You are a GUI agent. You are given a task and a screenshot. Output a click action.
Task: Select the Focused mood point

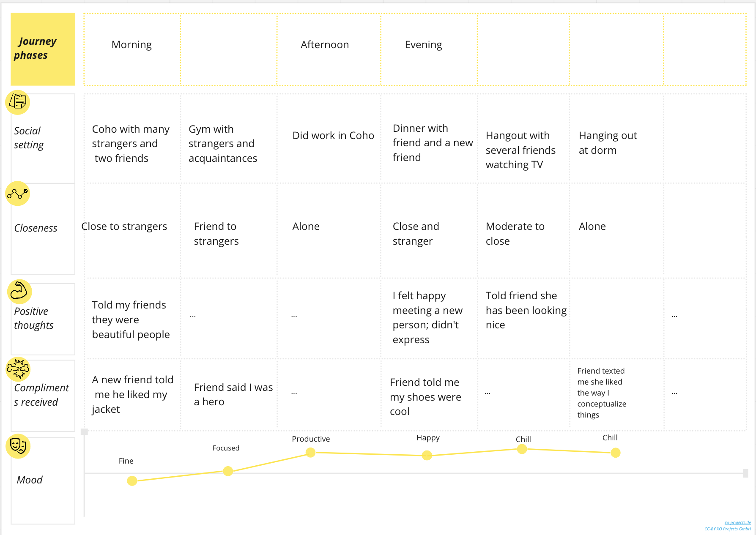tap(228, 471)
